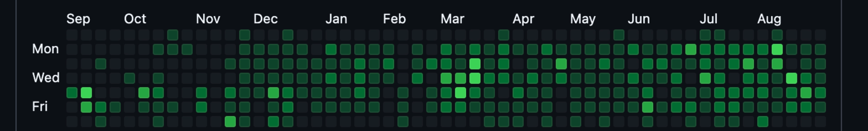This screenshot has width=868, height=131.
Task: Click the Oct month label
Action: point(135,19)
